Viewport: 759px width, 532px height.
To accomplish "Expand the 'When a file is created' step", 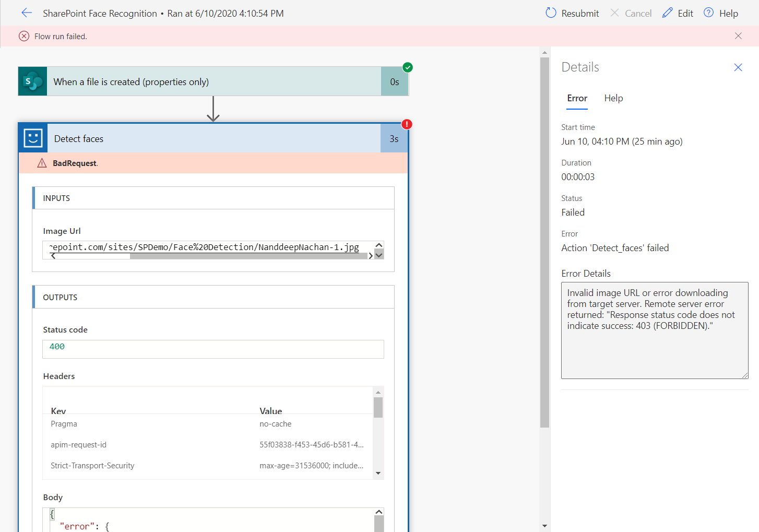I will [x=214, y=81].
